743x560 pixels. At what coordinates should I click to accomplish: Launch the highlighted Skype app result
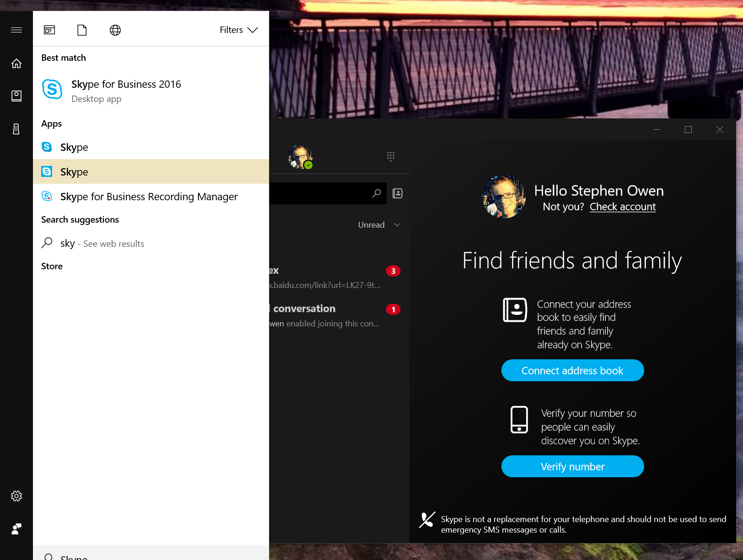(x=151, y=171)
